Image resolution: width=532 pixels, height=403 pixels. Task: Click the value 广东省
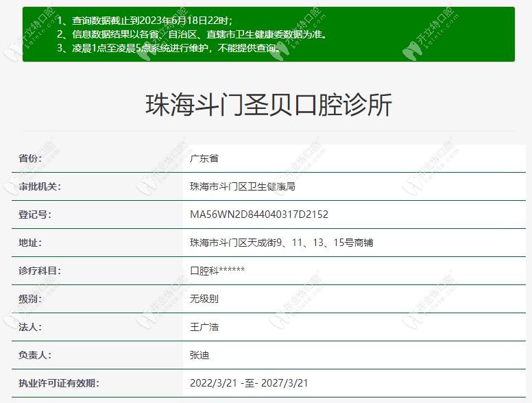pos(204,158)
